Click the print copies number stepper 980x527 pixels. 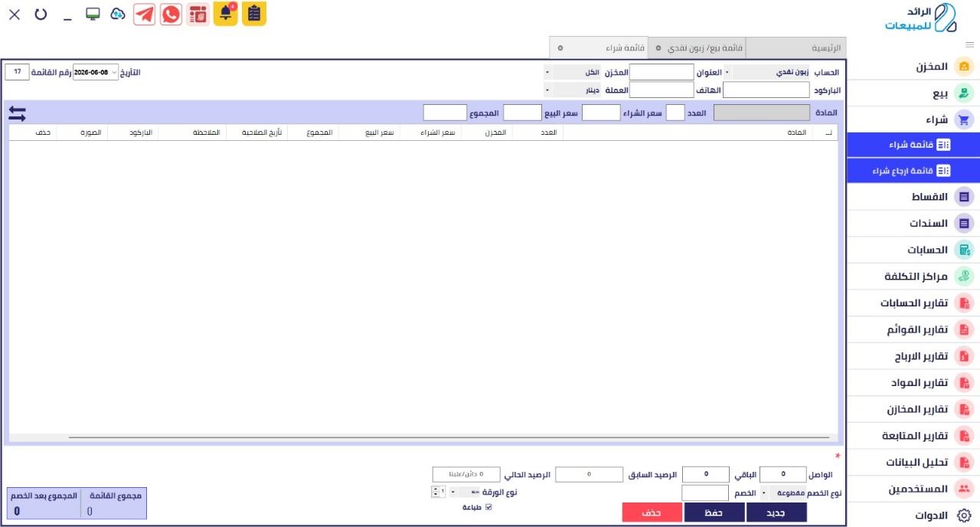pyautogui.click(x=436, y=492)
